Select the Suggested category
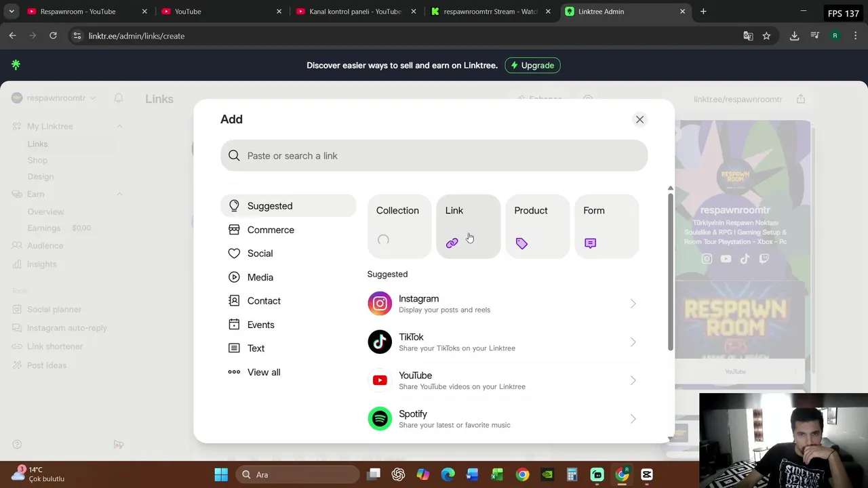The image size is (868, 488). point(288,206)
